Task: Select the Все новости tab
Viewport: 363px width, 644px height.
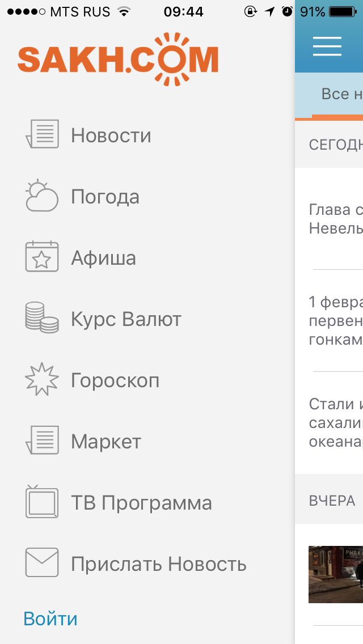Action: coord(342,94)
